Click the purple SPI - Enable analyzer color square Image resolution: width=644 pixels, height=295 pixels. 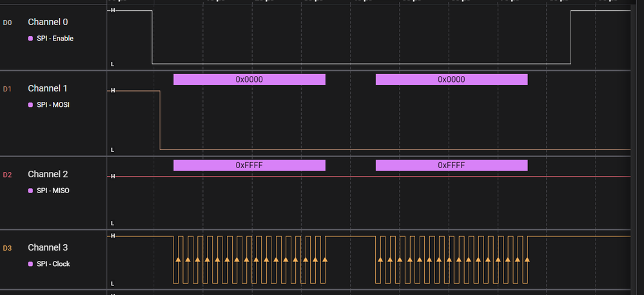pyautogui.click(x=30, y=39)
